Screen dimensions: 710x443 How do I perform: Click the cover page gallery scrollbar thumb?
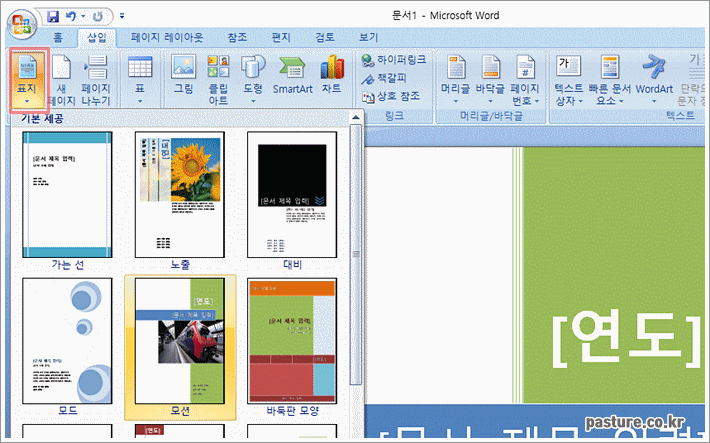[356, 255]
